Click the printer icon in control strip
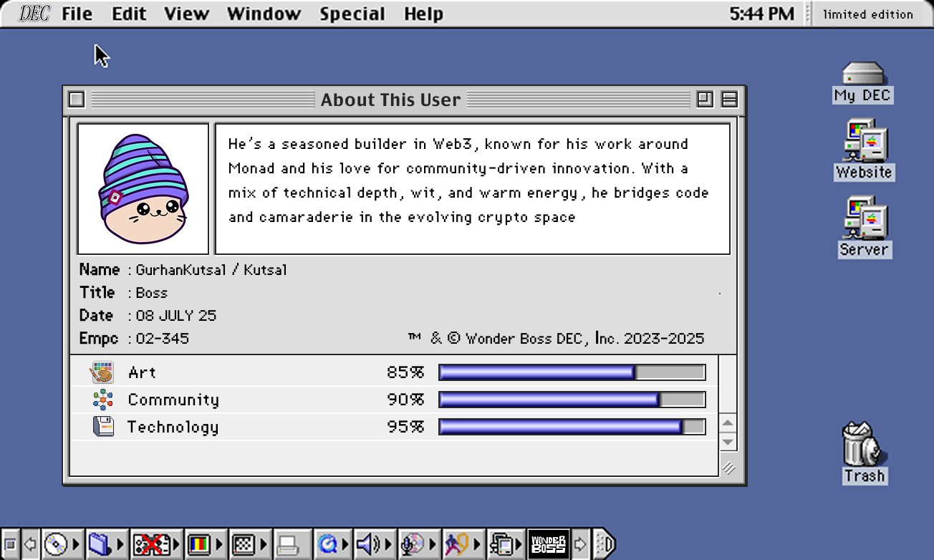The height and width of the screenshot is (560, 934). coord(288,545)
